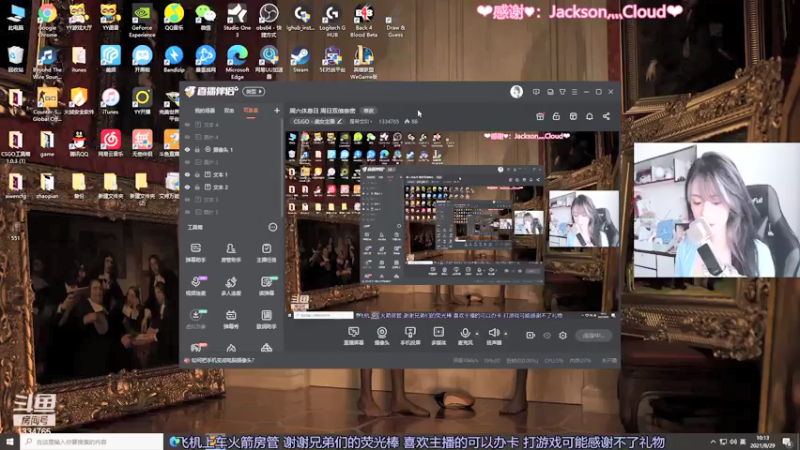This screenshot has height=450, width=800.
Task: Click the room ID number 1334765
Action: click(389, 121)
